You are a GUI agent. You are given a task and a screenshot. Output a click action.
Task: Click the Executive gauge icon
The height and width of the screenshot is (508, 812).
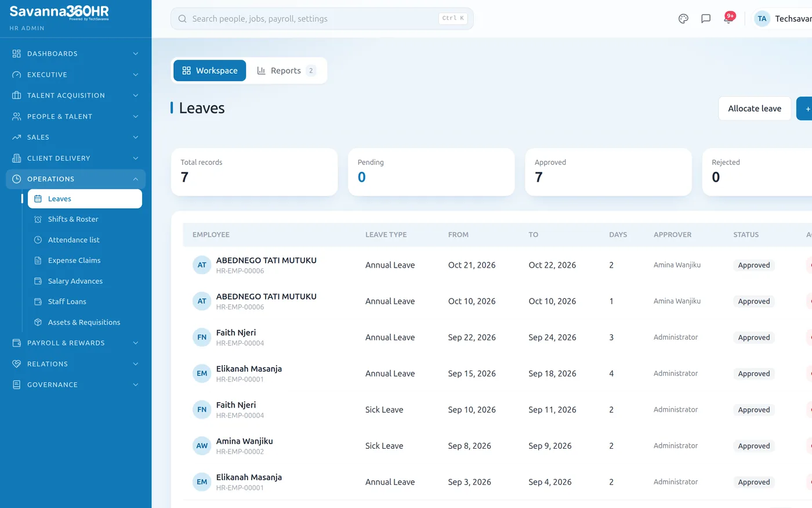[x=16, y=74]
